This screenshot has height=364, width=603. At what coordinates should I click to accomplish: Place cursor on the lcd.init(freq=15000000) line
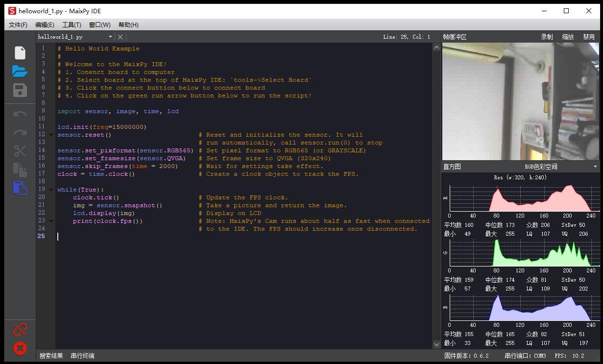point(102,127)
